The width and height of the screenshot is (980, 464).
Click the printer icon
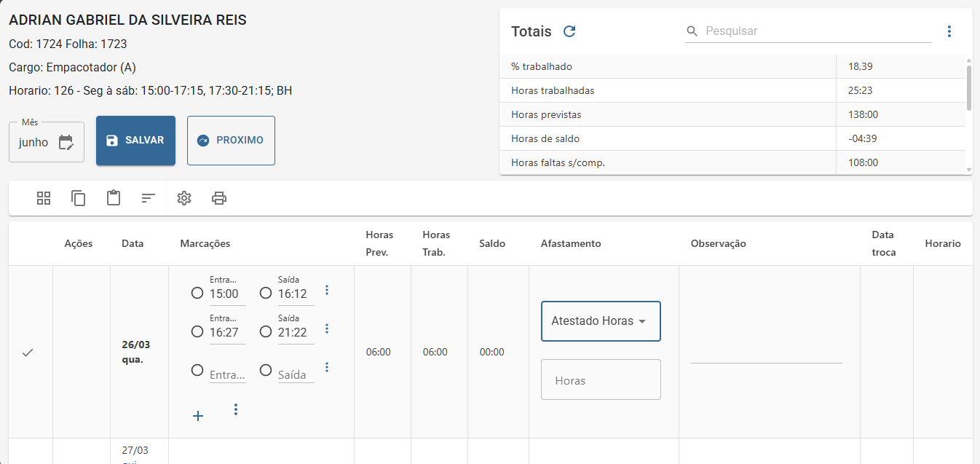point(219,198)
